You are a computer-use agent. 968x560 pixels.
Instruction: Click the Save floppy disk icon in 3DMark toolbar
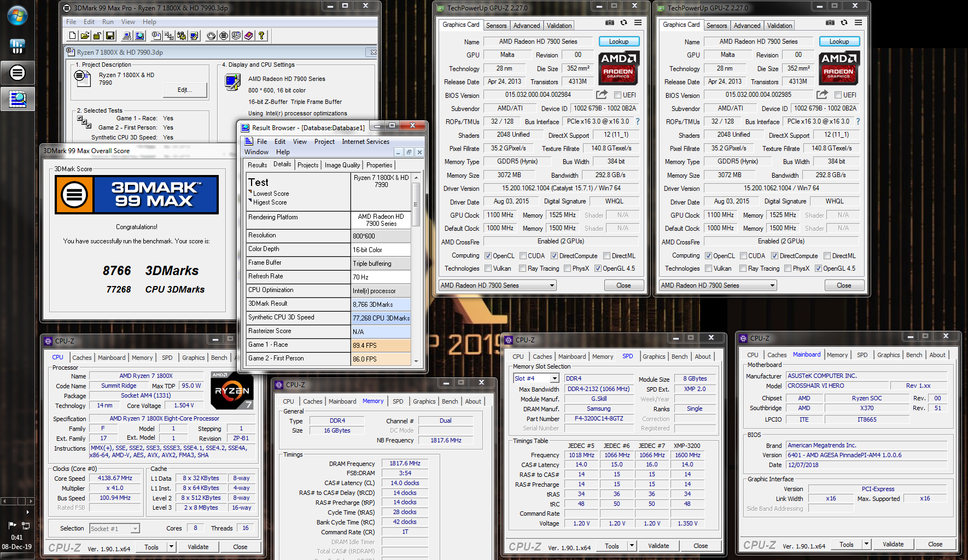pyautogui.click(x=110, y=36)
